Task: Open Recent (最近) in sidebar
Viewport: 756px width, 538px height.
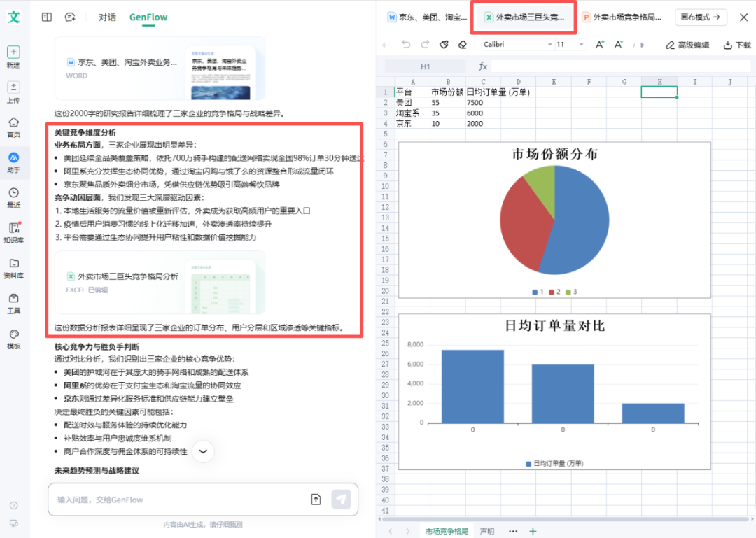Action: (x=13, y=193)
